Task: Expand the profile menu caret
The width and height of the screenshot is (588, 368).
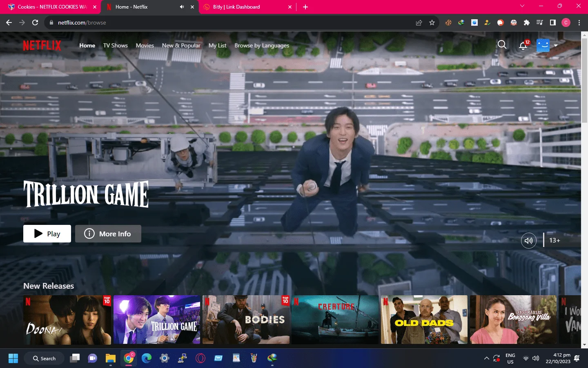Action: point(556,45)
